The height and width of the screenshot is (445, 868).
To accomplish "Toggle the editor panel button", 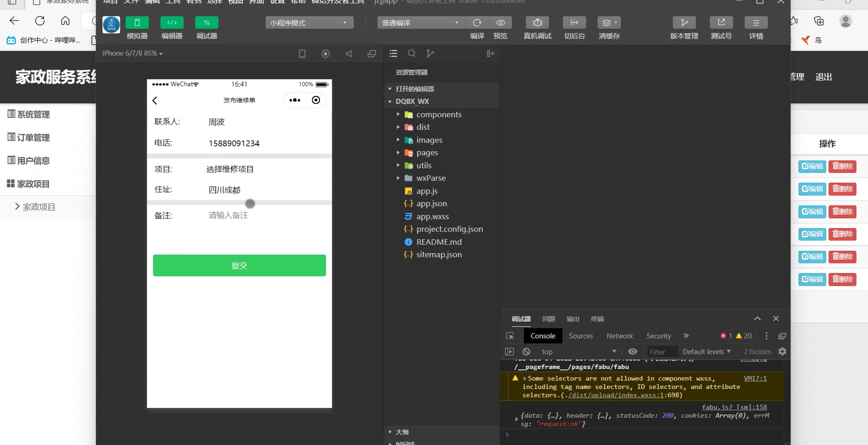I will 172,23.
